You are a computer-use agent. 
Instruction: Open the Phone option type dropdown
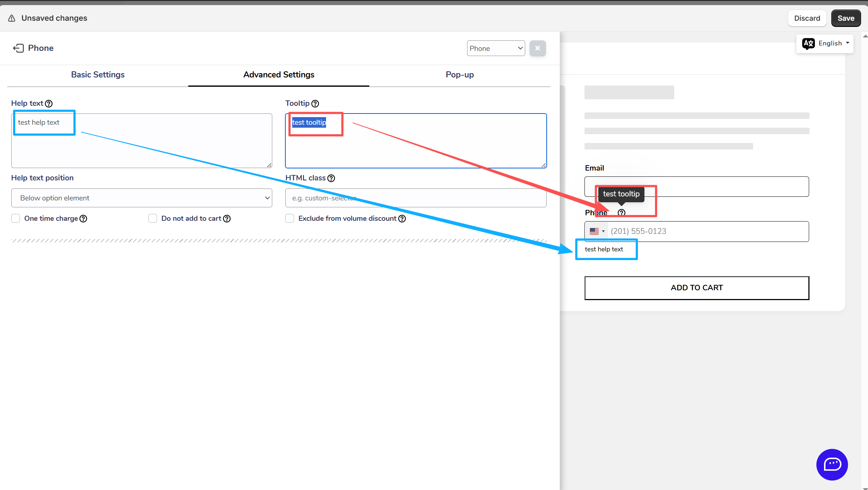pos(496,48)
